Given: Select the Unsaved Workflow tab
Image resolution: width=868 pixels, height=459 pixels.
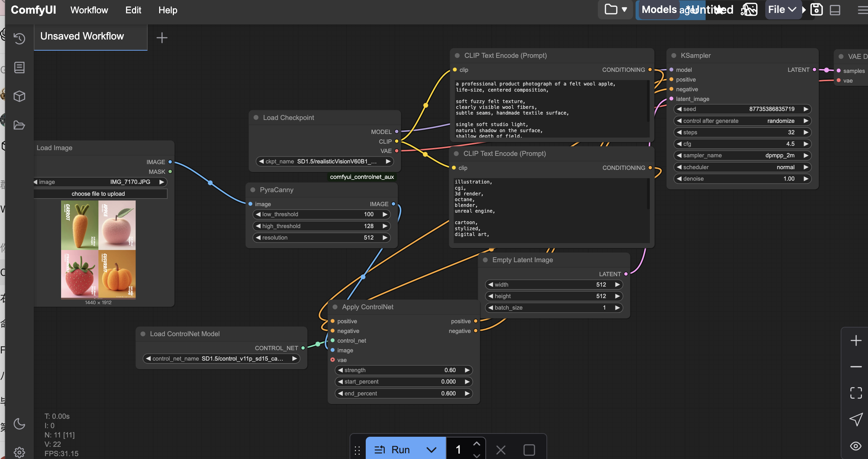Looking at the screenshot, I should tap(82, 36).
